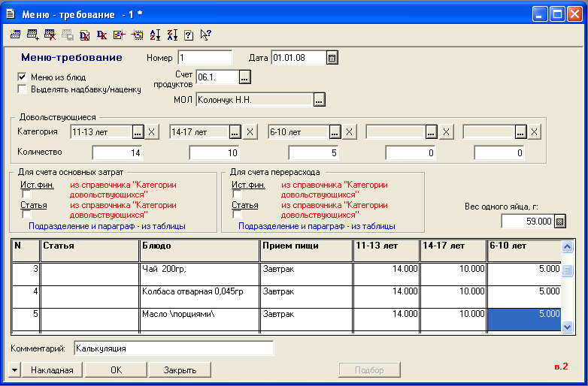The height and width of the screenshot is (386, 588).
Task: Open the МОЛ selection ellipsis button
Action: point(319,100)
